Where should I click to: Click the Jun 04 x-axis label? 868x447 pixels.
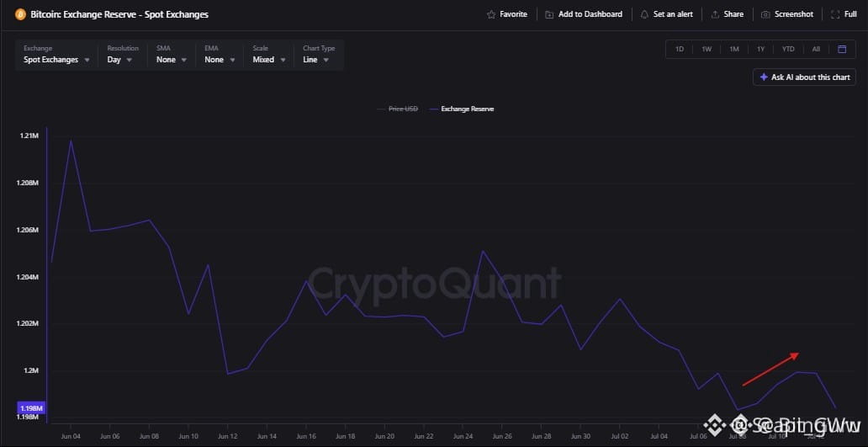[x=71, y=436]
